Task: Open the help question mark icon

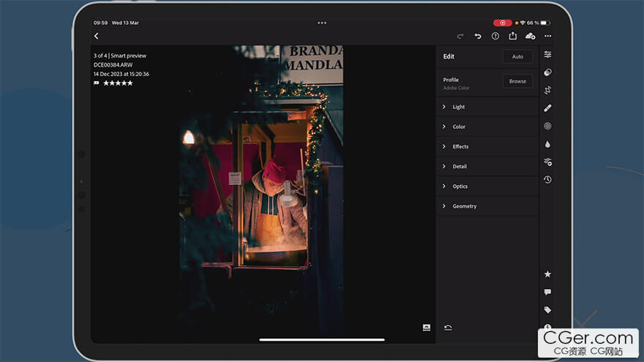Action: click(x=495, y=36)
